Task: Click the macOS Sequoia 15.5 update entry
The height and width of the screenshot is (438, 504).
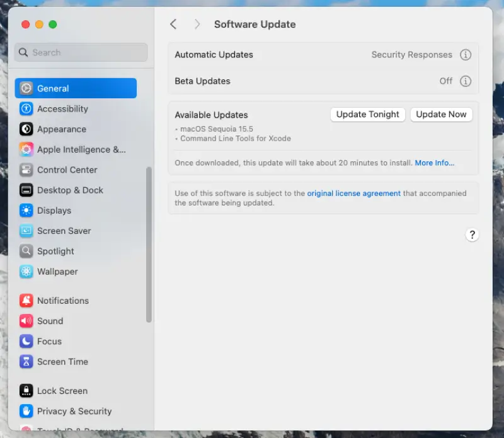Action: [x=217, y=129]
